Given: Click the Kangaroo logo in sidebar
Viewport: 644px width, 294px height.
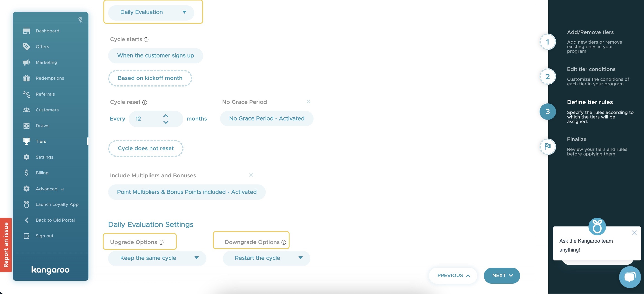Looking at the screenshot, I should pos(51,270).
